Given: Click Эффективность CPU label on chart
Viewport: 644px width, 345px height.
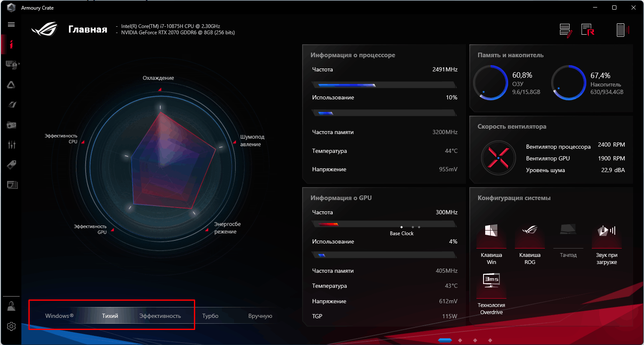Looking at the screenshot, I should click(x=61, y=139).
